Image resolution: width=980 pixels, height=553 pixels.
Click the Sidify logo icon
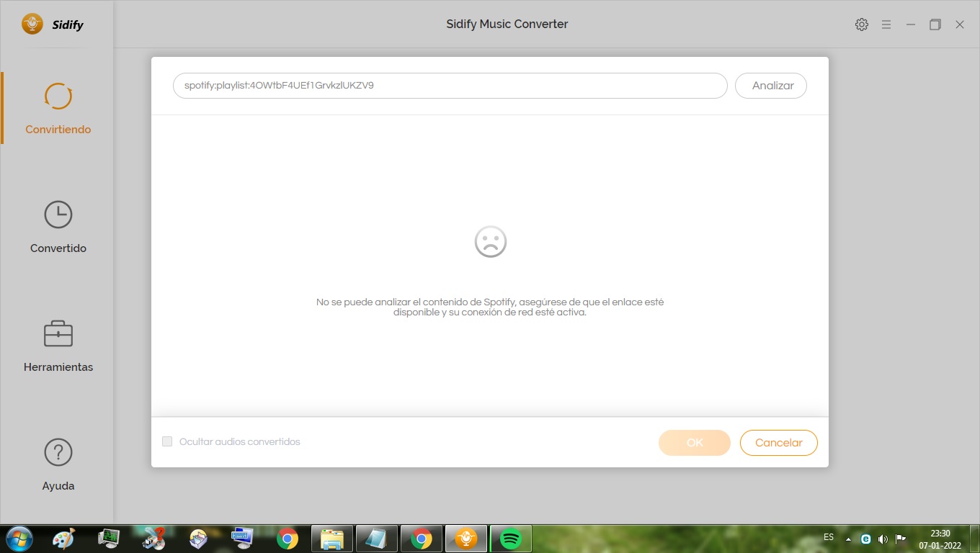pos(32,24)
